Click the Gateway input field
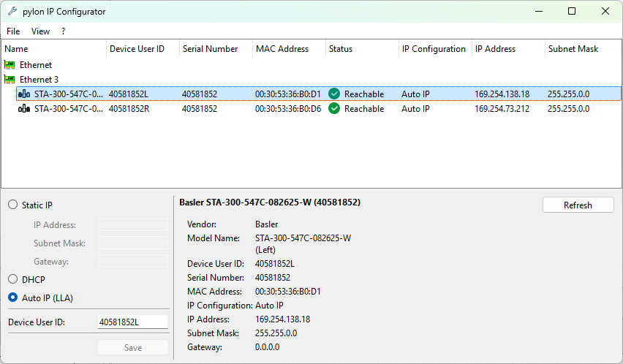The image size is (623, 364). click(133, 261)
